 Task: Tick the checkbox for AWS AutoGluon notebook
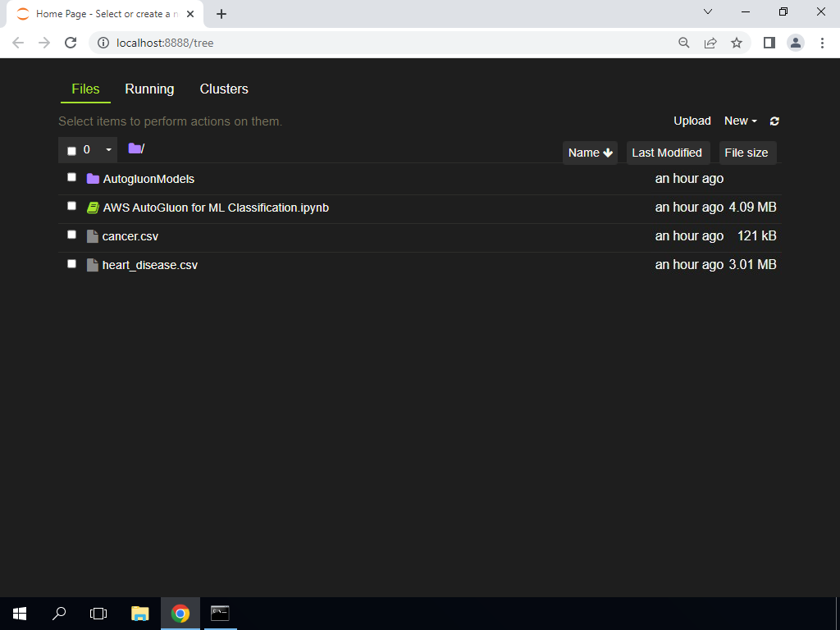(x=72, y=206)
